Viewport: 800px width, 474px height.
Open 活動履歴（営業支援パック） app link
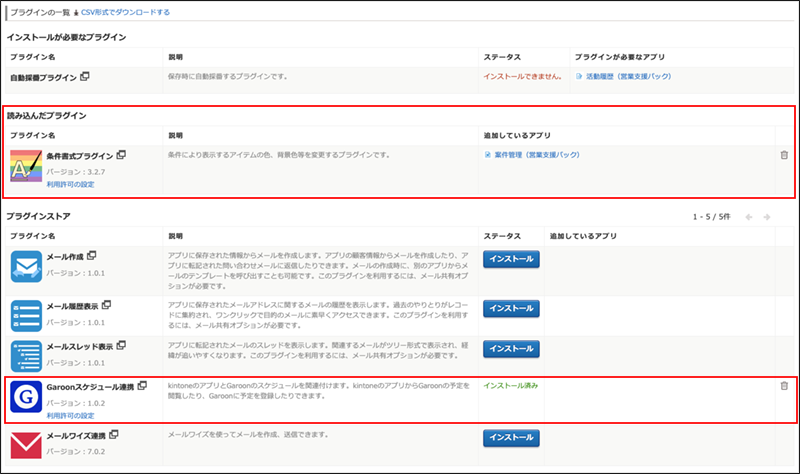click(x=628, y=77)
